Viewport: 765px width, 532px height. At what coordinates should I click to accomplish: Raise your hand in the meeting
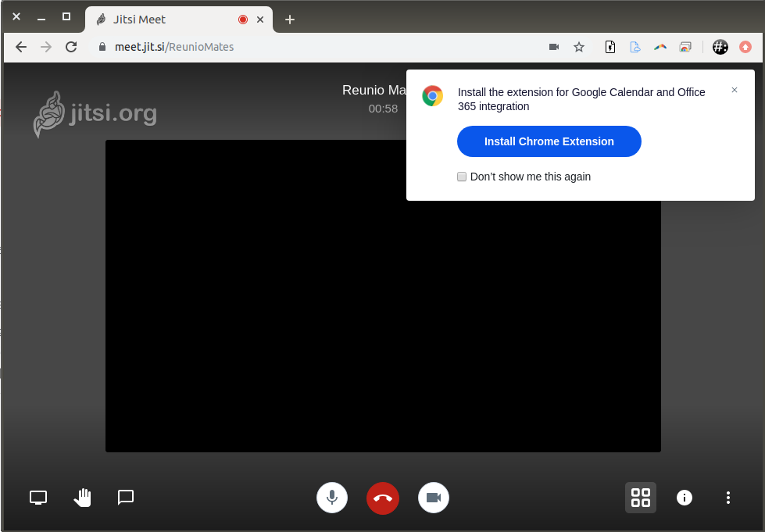click(82, 498)
